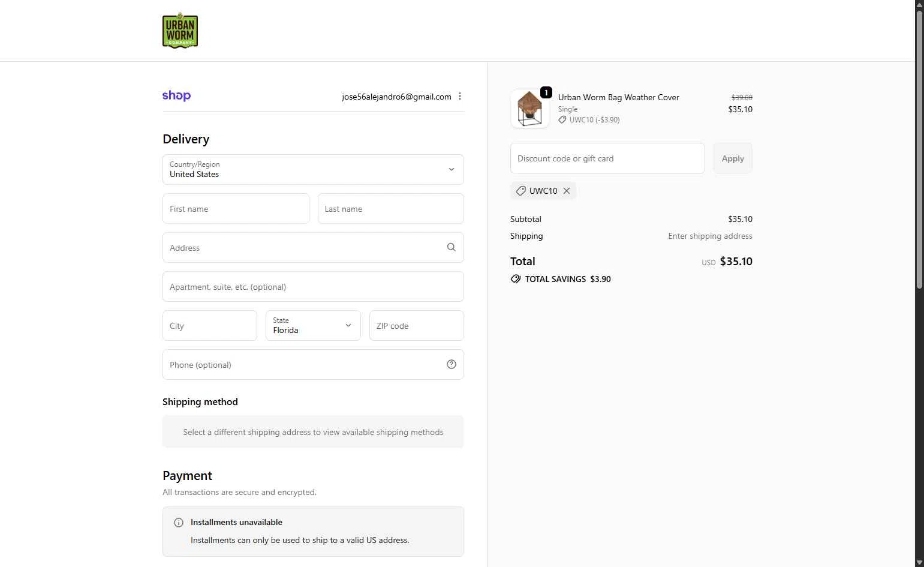Click the Urban Worm Company logo

[x=180, y=31]
